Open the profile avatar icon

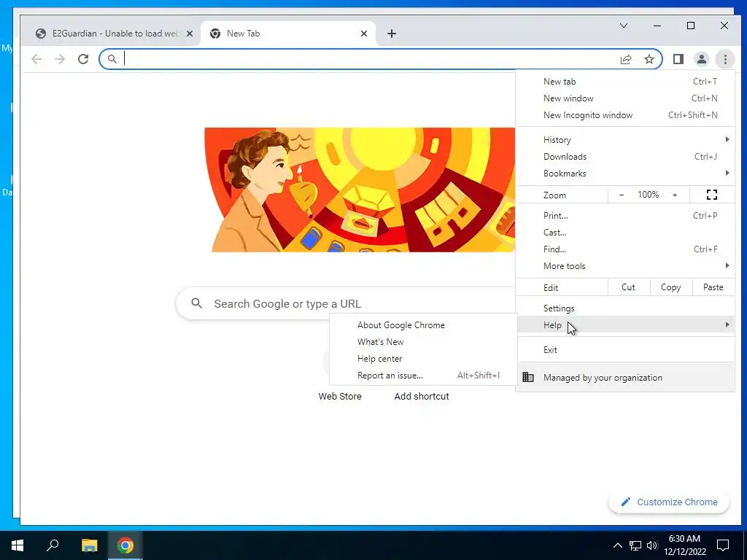pyautogui.click(x=702, y=59)
